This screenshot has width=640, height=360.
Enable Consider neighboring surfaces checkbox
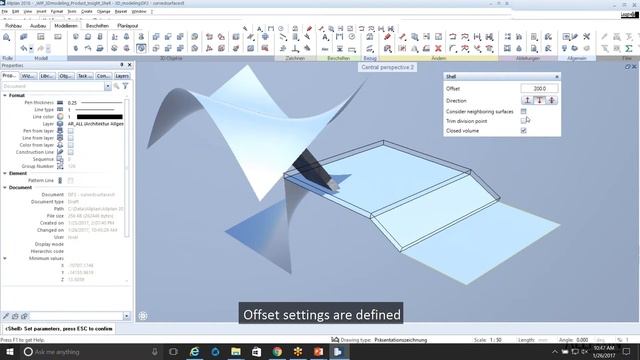click(x=524, y=111)
